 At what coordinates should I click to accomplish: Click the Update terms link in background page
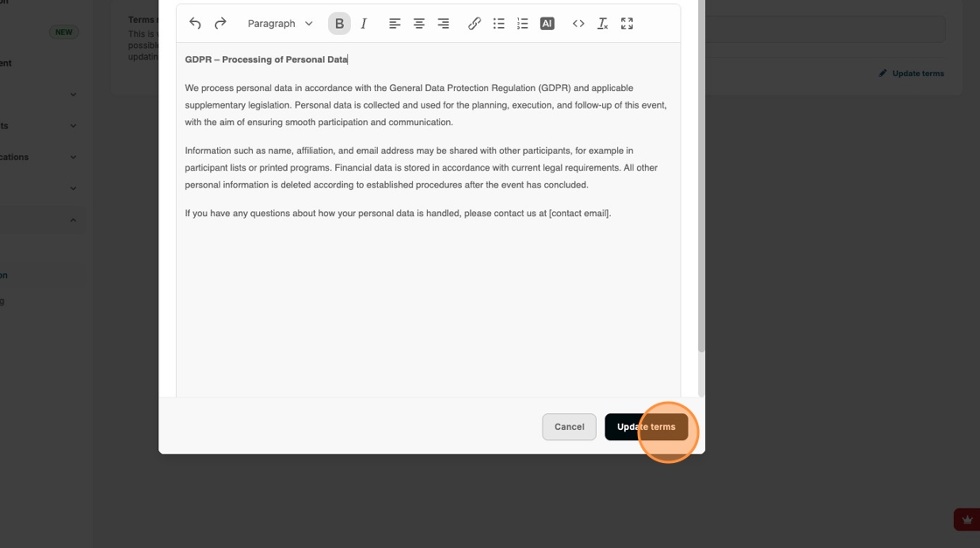click(918, 74)
